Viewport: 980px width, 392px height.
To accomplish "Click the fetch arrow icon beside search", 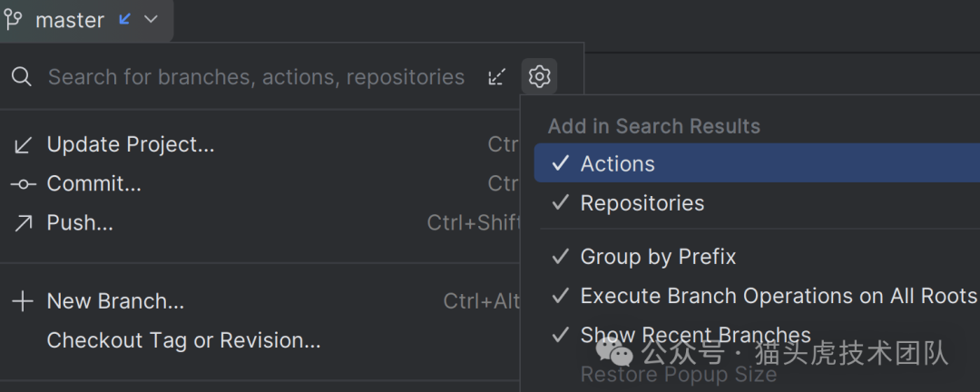I will (x=496, y=77).
